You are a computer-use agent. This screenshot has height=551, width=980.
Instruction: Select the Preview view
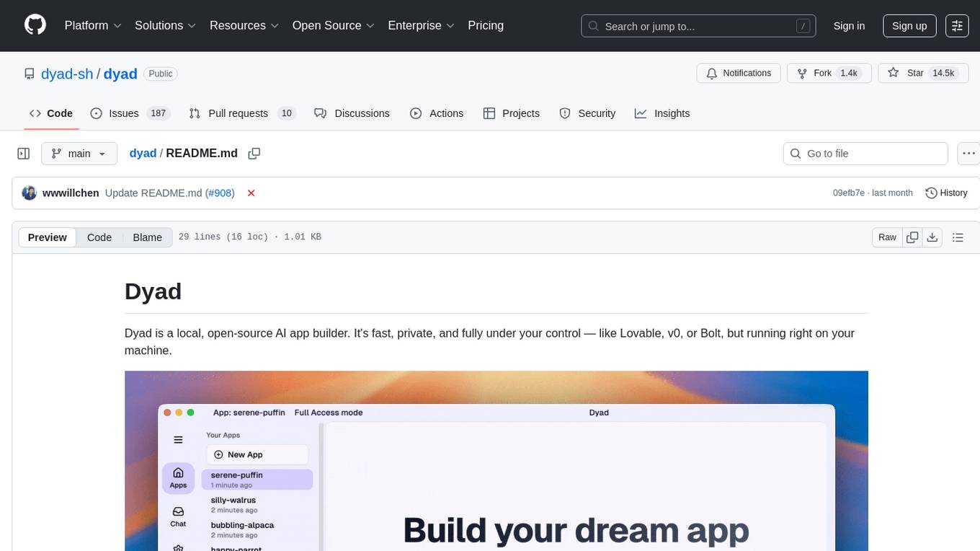click(x=48, y=237)
